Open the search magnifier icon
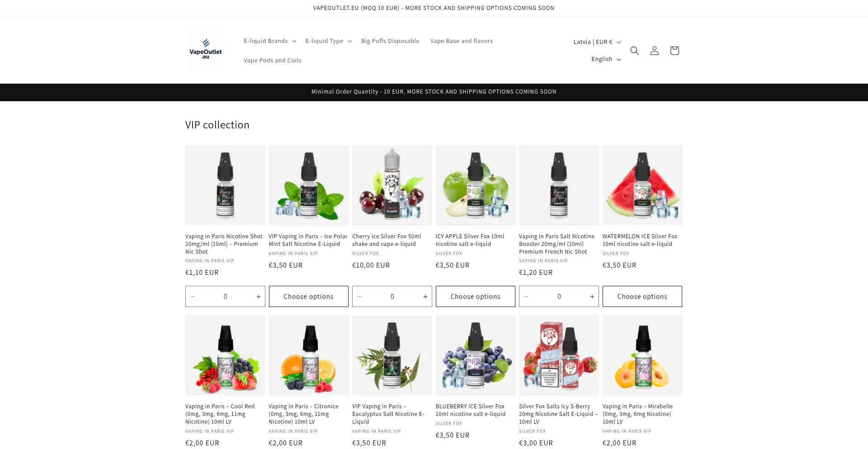Screen dimensions: 868x449 point(634,51)
